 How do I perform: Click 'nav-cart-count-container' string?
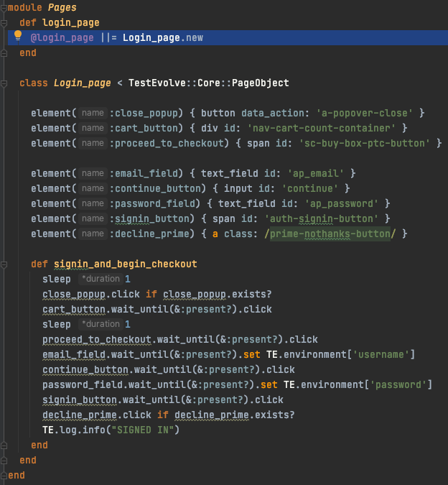click(322, 128)
